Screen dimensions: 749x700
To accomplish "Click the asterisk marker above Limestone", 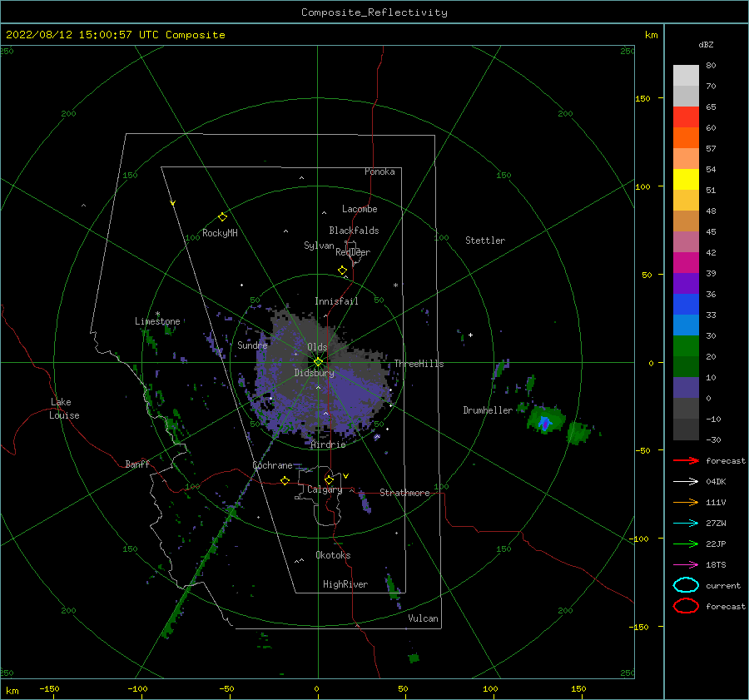I will pos(157,315).
